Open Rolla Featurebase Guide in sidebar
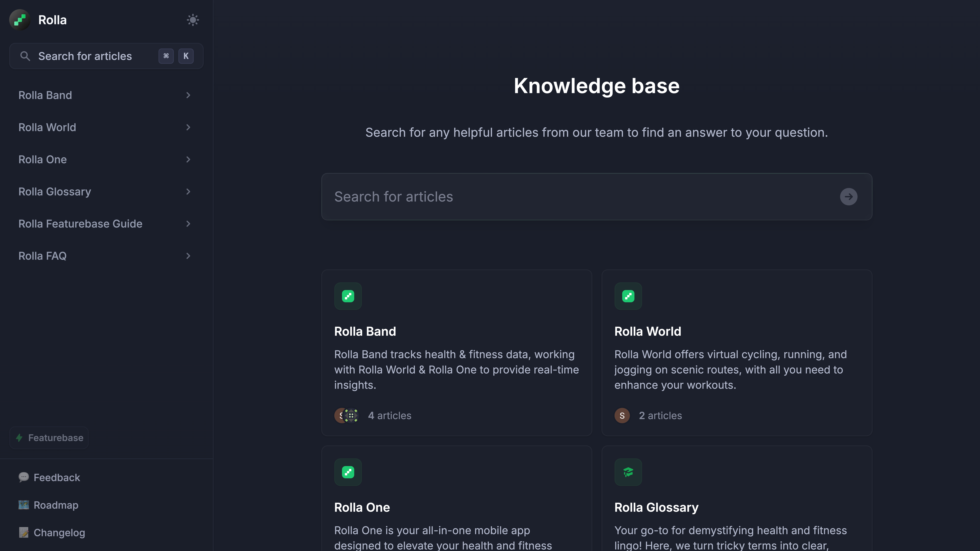This screenshot has height=551, width=980. pos(80,224)
